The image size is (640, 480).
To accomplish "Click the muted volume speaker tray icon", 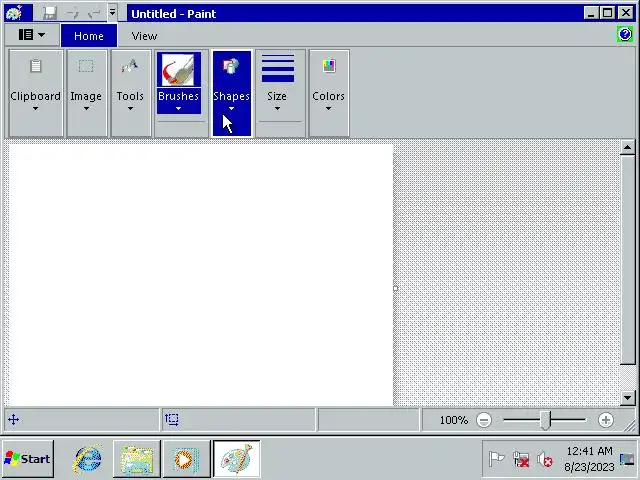I will 545,460.
